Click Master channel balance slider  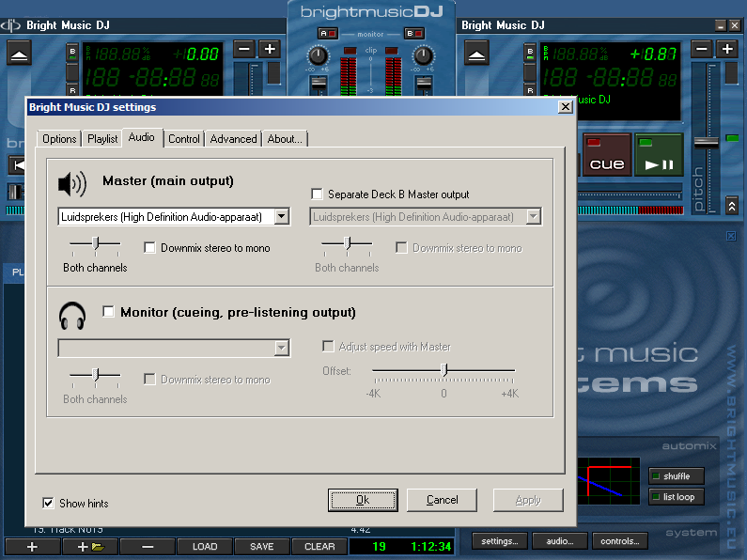click(x=96, y=243)
